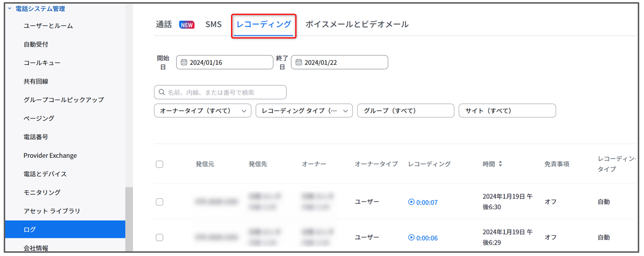
Task: Open the 0:00:06 duration link
Action: (427, 238)
